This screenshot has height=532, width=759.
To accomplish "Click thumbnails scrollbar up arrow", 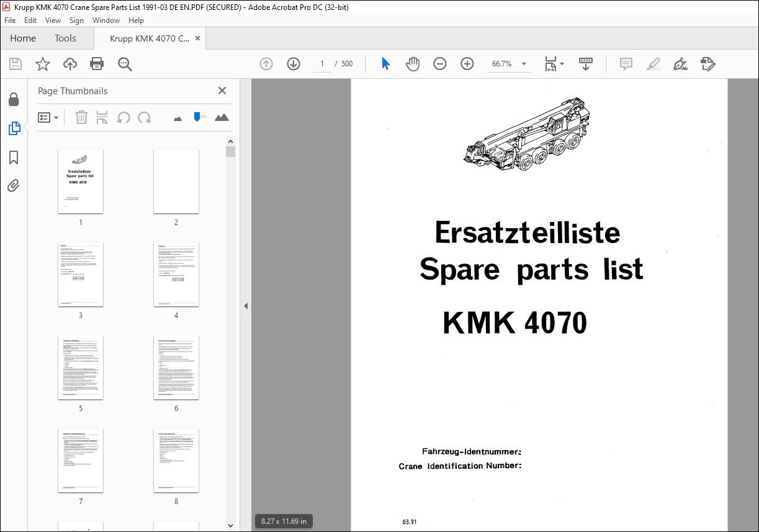I will [x=230, y=141].
